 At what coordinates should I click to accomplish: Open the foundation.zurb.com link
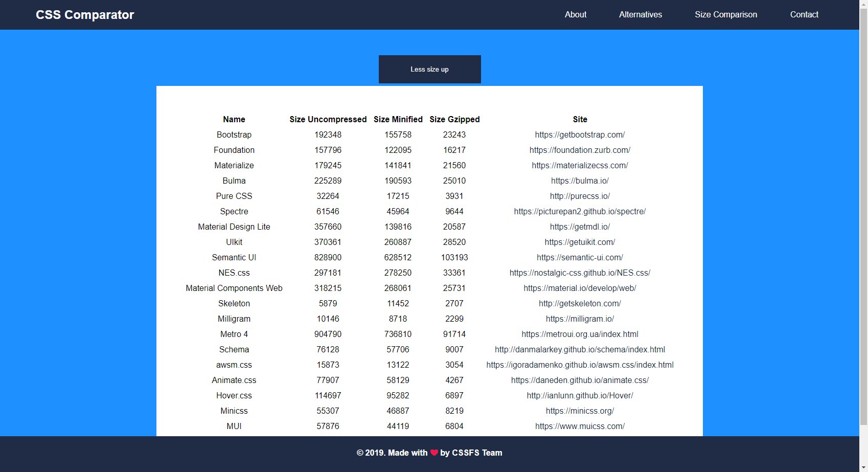580,150
